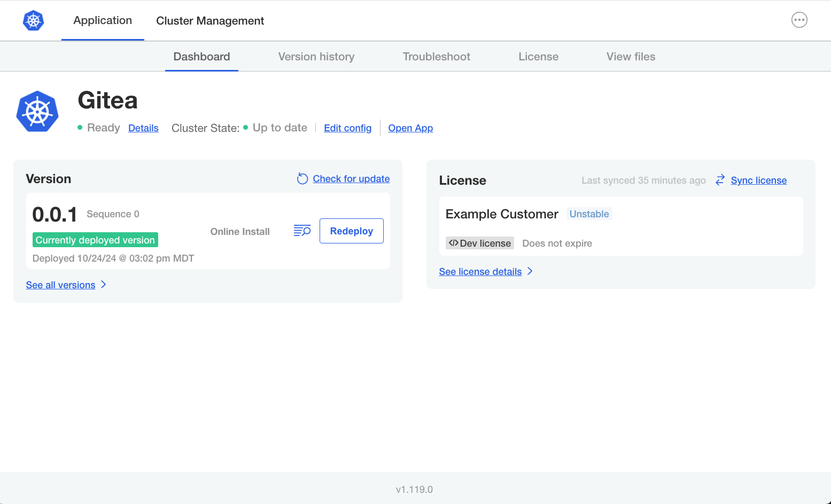The image size is (831, 504).
Task: Switch to the Cluster Management tab
Action: coord(210,21)
